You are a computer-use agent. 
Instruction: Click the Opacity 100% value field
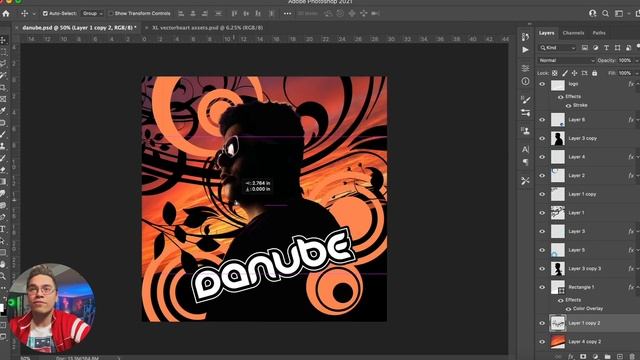coord(624,60)
